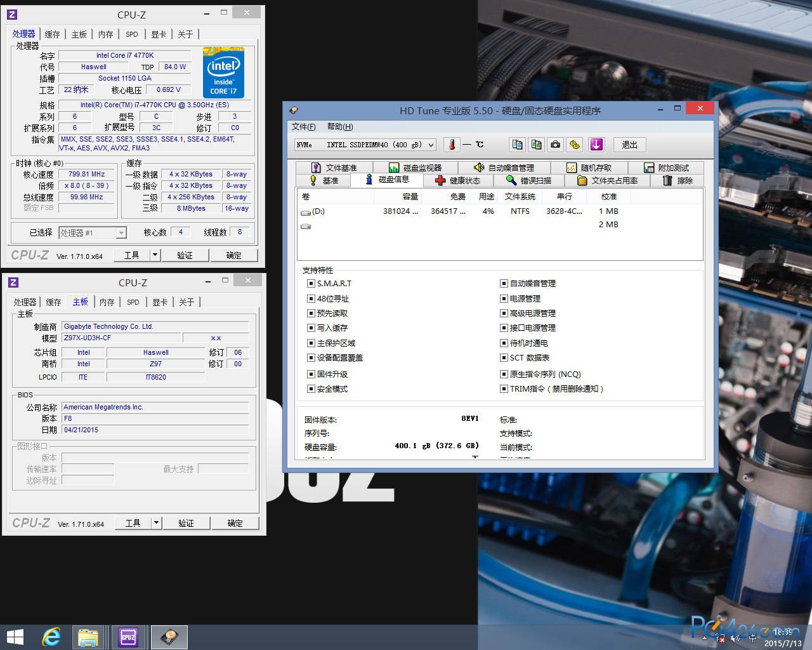Open the 文件基准 tab in HD Tune
This screenshot has width=812, height=650.
[x=334, y=168]
